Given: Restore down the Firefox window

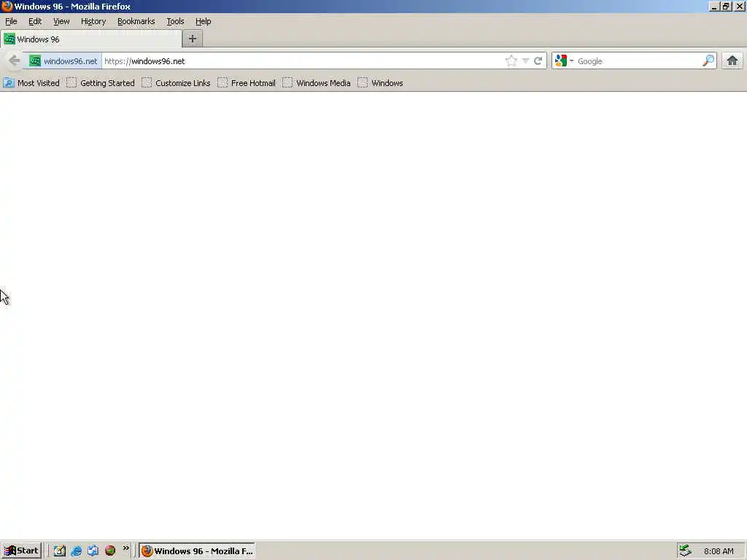Looking at the screenshot, I should [x=726, y=7].
